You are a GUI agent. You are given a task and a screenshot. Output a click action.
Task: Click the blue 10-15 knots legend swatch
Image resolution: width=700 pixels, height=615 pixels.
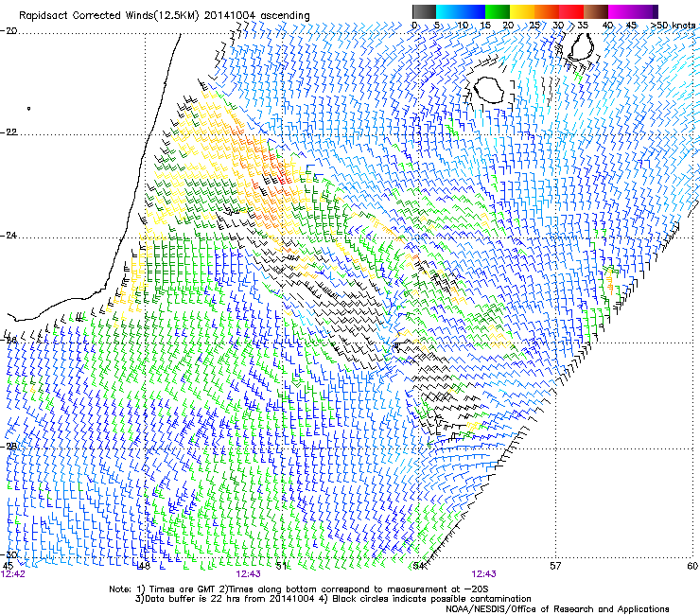click(473, 11)
